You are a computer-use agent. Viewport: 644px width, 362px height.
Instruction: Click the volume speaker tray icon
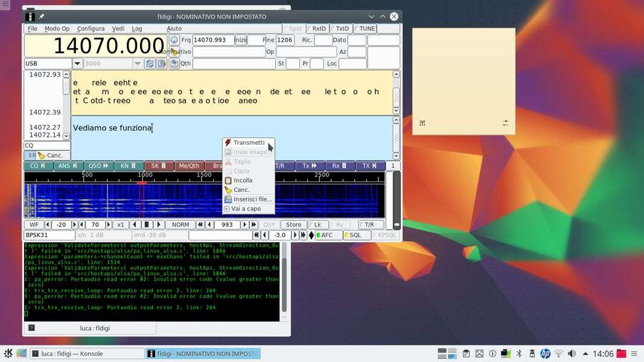coord(571,354)
